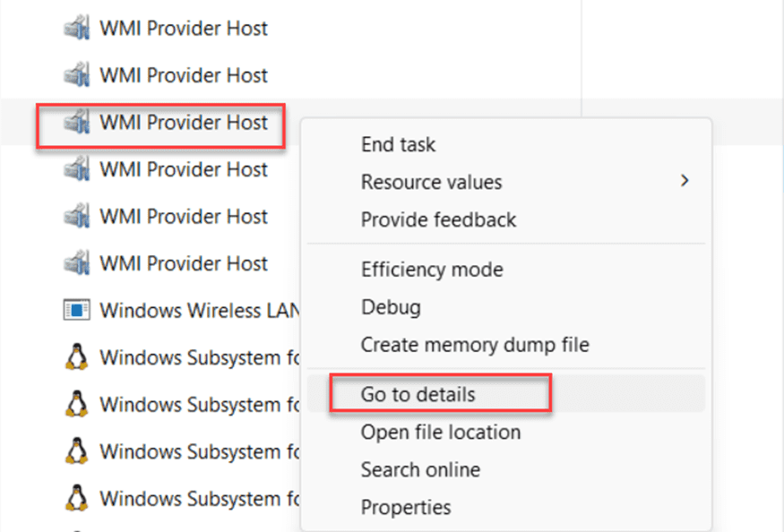Click End task

pyautogui.click(x=398, y=144)
